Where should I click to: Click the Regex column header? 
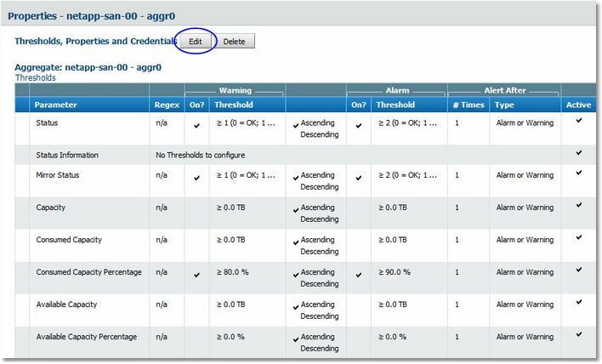click(x=167, y=105)
